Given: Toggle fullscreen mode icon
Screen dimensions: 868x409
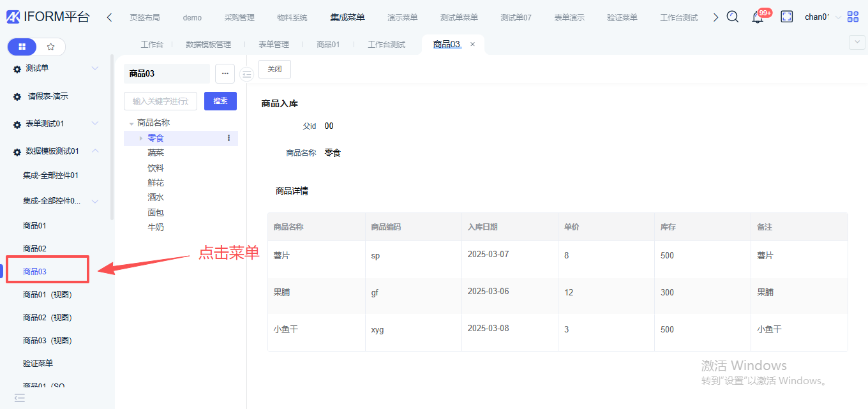Looking at the screenshot, I should tap(787, 17).
